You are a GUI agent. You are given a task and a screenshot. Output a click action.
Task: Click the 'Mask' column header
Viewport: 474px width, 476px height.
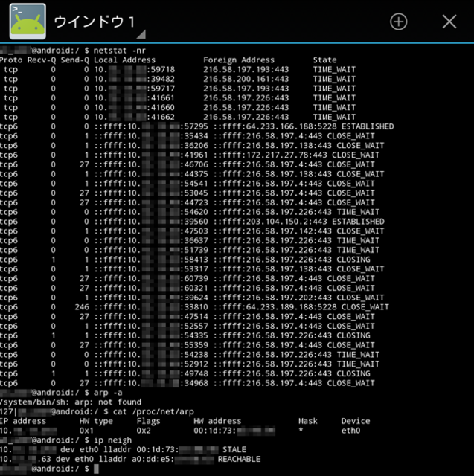(307, 421)
